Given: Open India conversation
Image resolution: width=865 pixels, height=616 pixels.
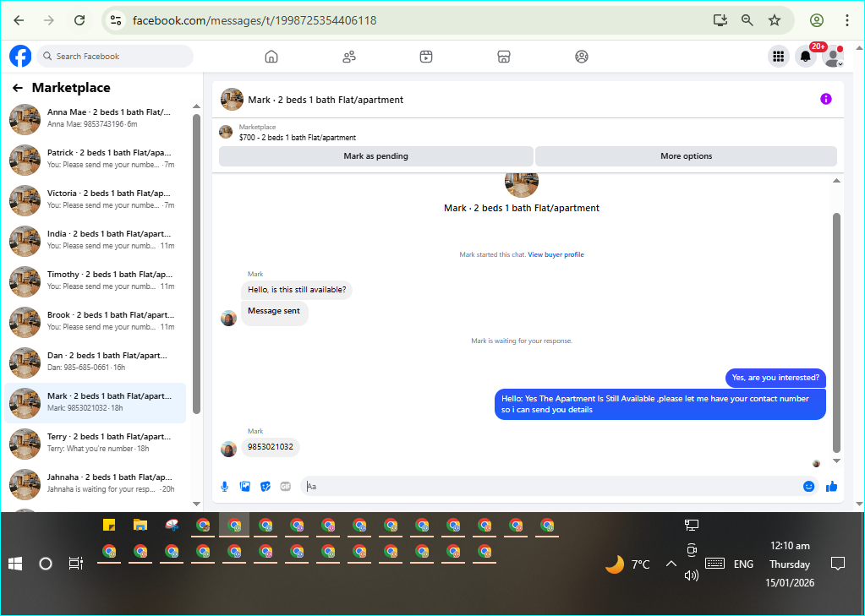Looking at the screenshot, I should (x=96, y=241).
